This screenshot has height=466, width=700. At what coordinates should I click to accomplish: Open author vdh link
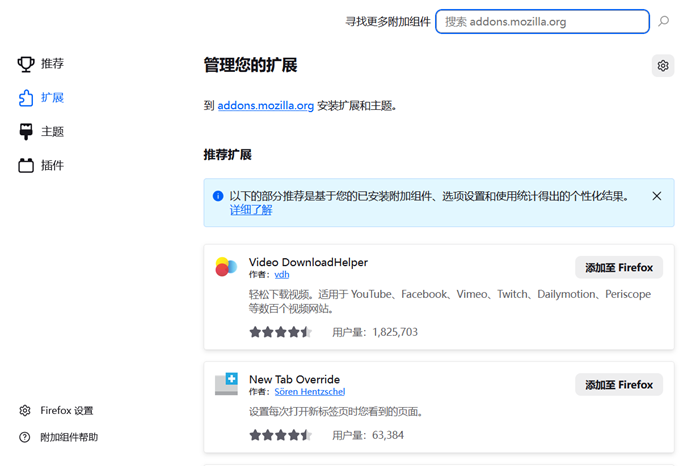tap(282, 275)
